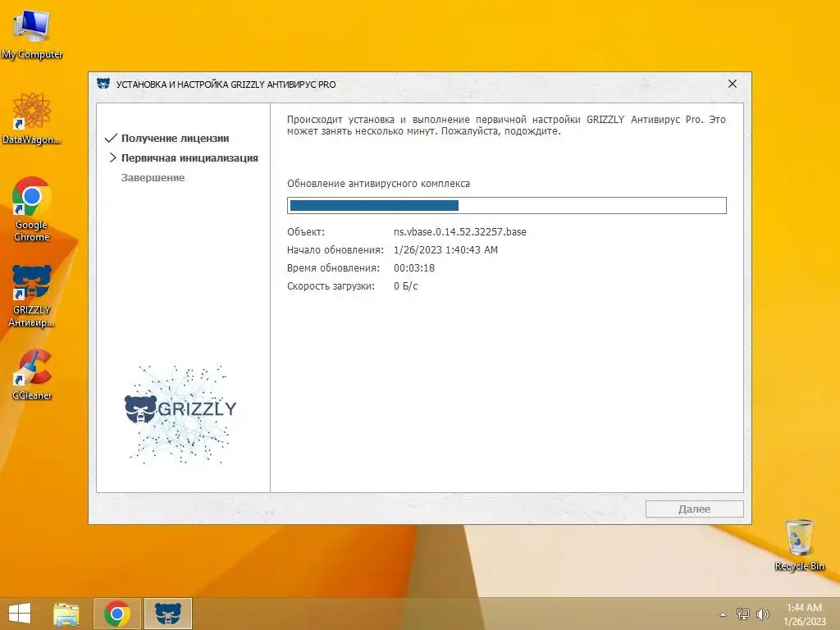Open File Explorer from the taskbar
840x630 pixels.
(66, 614)
